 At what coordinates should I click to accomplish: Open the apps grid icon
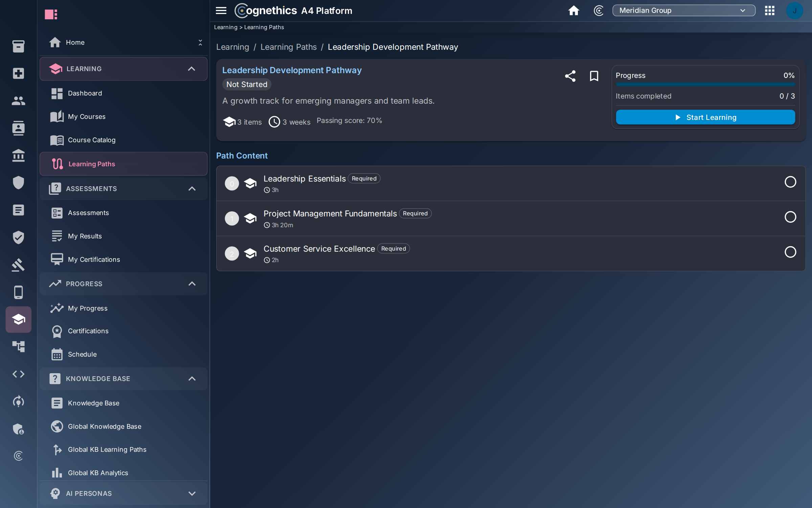769,10
